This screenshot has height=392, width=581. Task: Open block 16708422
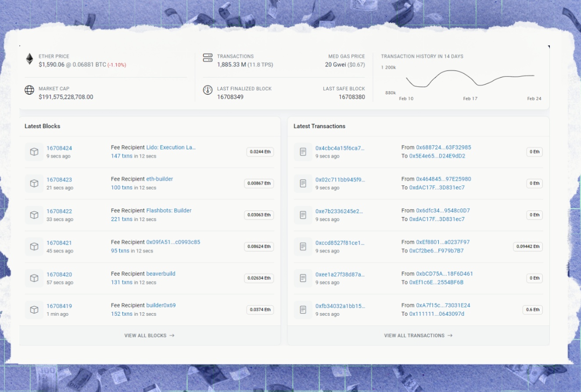pyautogui.click(x=59, y=211)
